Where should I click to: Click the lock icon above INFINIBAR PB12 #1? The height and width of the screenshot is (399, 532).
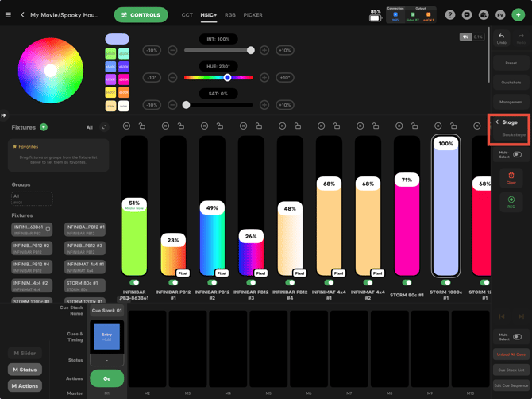click(181, 126)
